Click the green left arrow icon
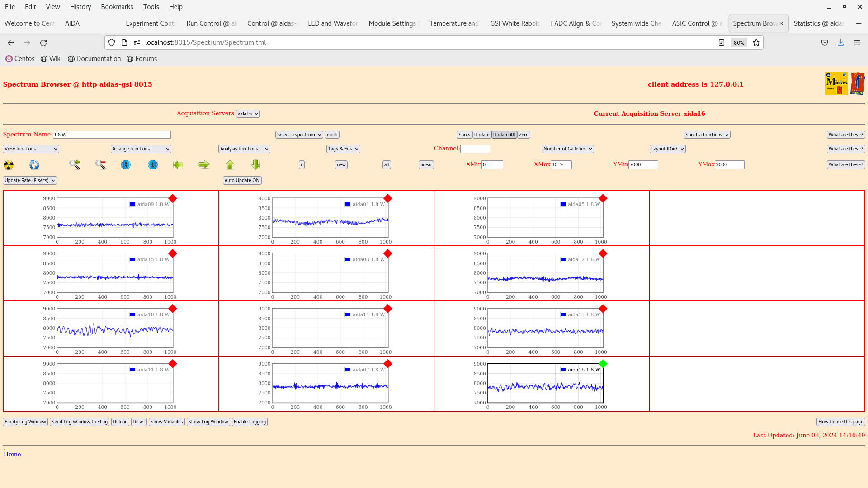 click(178, 165)
